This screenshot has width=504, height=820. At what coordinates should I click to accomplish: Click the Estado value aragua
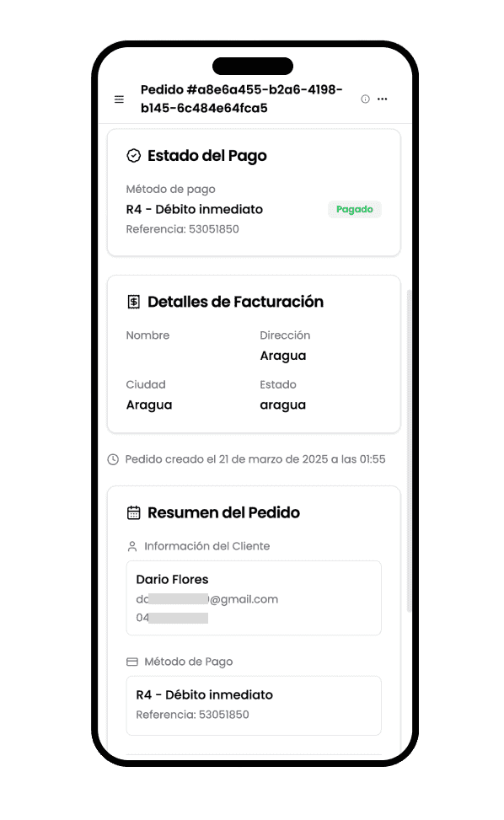[x=283, y=405]
